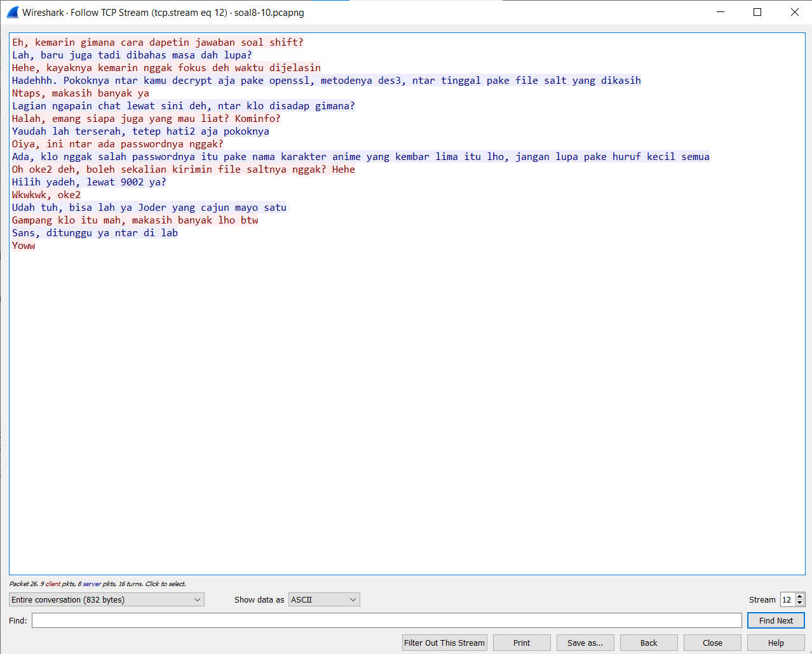
Task: Click the line "Halah, emang siapa juga yang mau liat? Kominfo?"
Action: tap(146, 119)
